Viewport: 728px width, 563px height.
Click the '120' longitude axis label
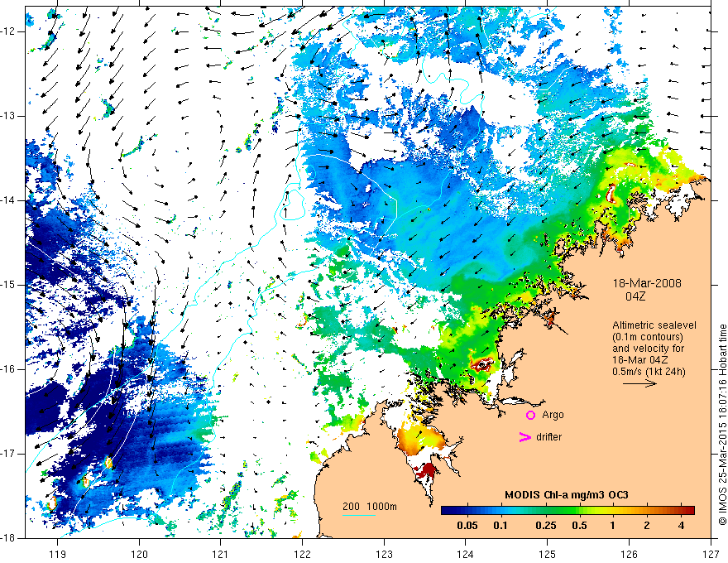(139, 554)
